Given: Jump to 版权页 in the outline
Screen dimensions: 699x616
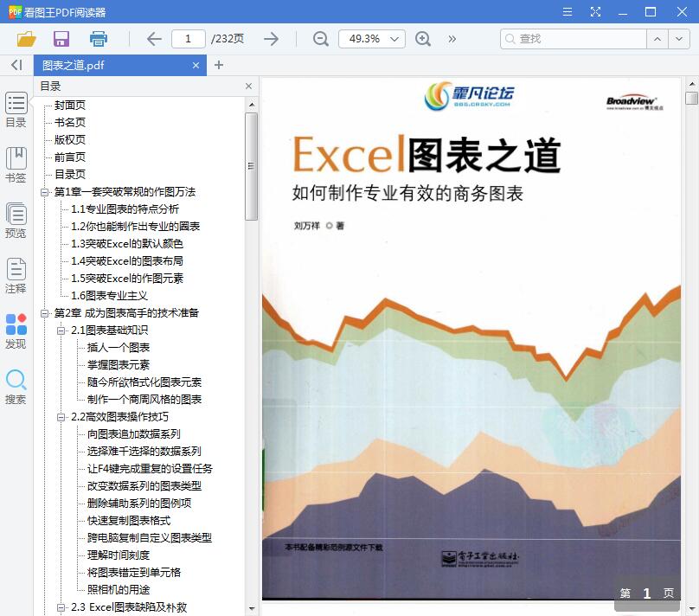Looking at the screenshot, I should click(69, 140).
